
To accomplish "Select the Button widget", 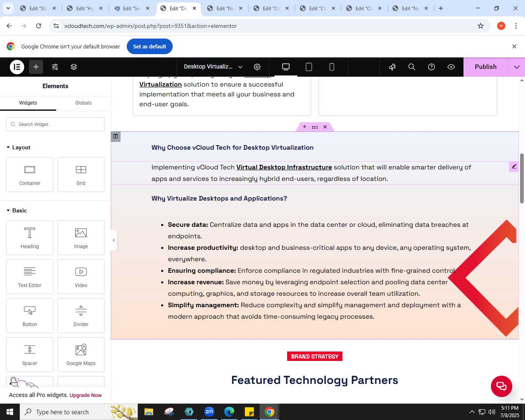I will [x=30, y=315].
